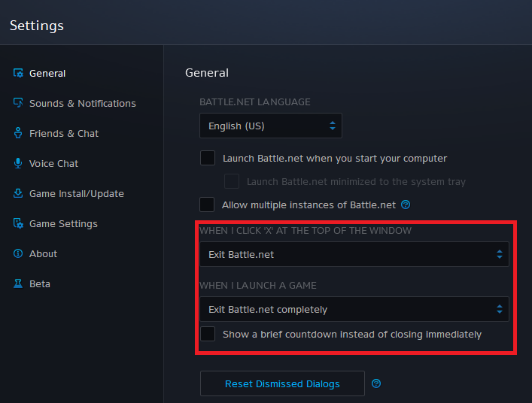Click the WHEN I LAUNCH A GAME label
This screenshot has width=532, height=403.
258,286
